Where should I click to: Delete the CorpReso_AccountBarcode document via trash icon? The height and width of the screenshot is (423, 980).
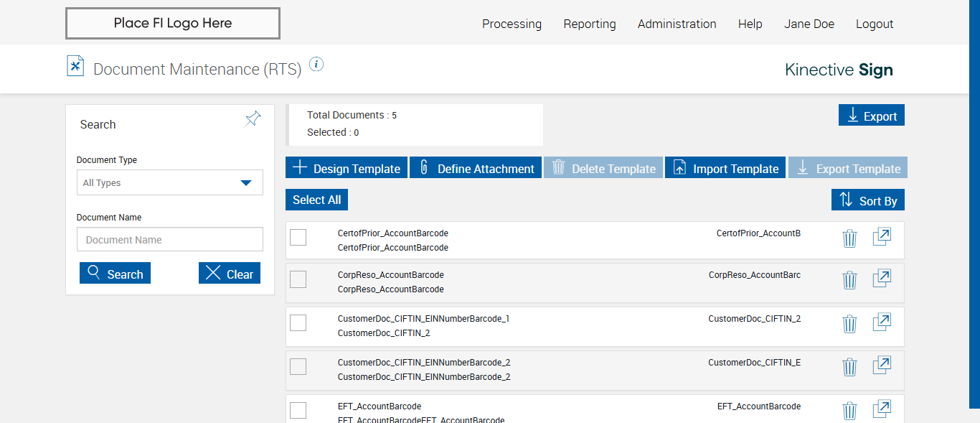(x=849, y=279)
